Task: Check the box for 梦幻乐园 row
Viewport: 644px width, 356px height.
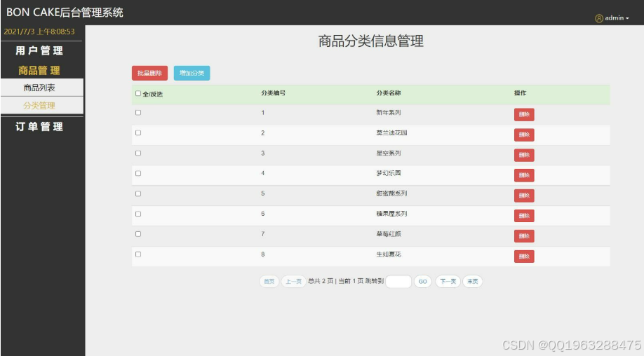Action: (x=138, y=174)
